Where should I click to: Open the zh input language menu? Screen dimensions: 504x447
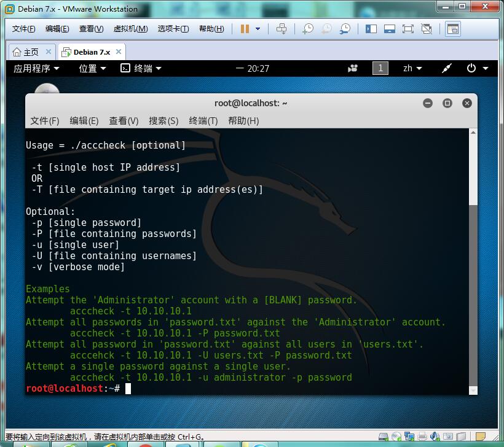click(412, 68)
